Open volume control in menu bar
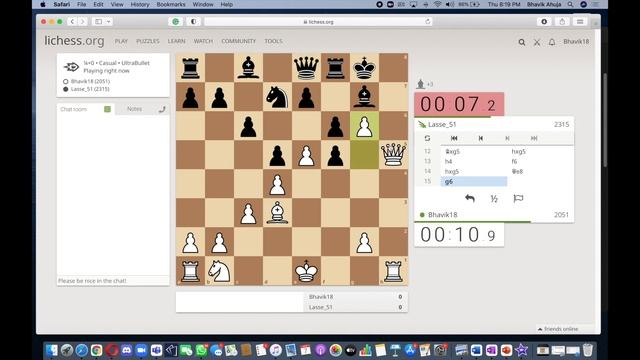This screenshot has height=360, width=640. [x=450, y=4]
